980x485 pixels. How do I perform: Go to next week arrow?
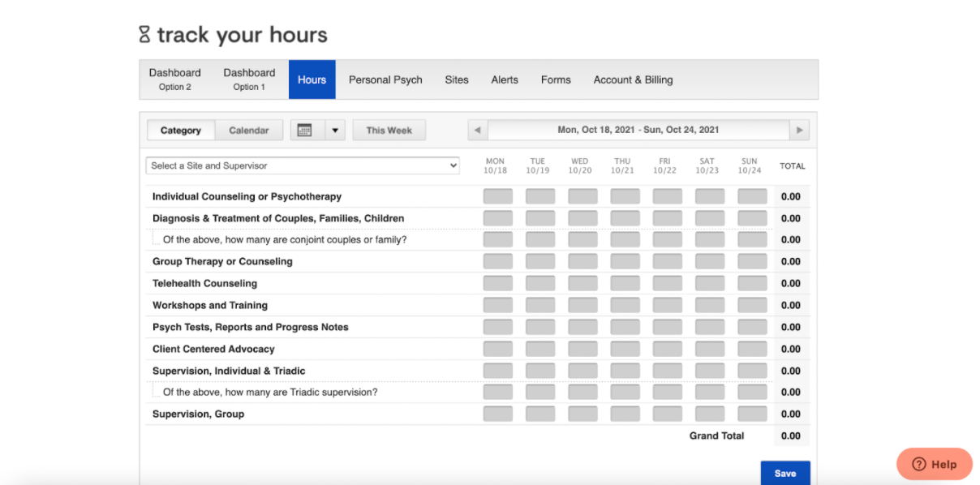(800, 130)
